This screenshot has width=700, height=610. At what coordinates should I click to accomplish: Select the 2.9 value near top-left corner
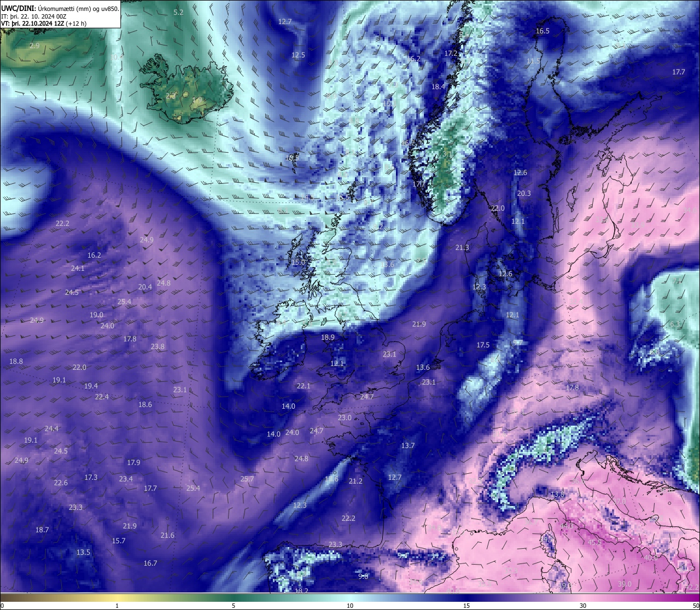[34, 45]
